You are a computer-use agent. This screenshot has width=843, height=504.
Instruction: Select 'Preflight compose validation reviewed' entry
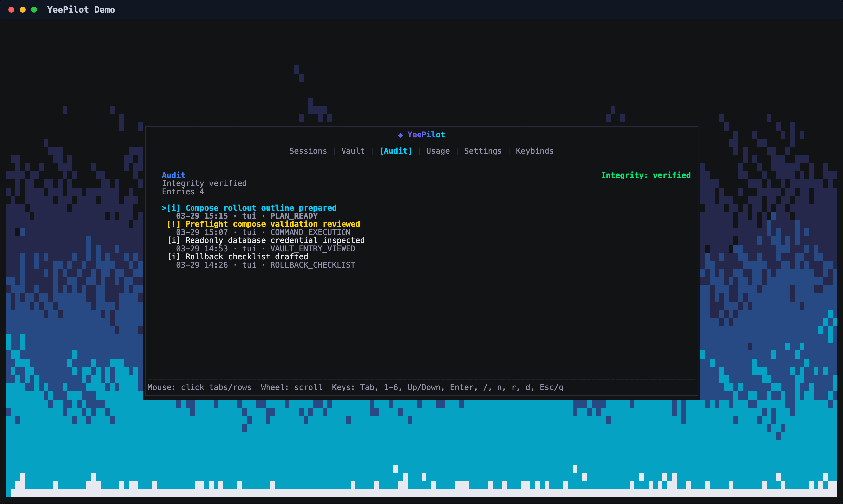tap(264, 224)
